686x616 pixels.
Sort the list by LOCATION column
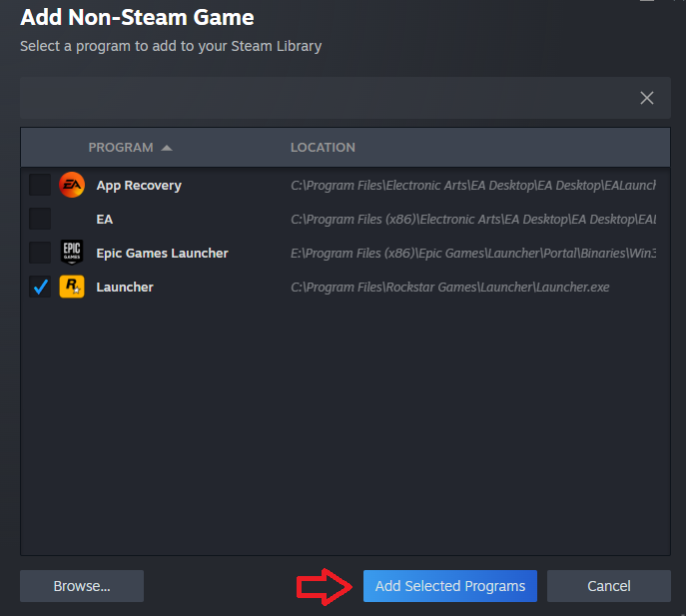pyautogui.click(x=323, y=148)
